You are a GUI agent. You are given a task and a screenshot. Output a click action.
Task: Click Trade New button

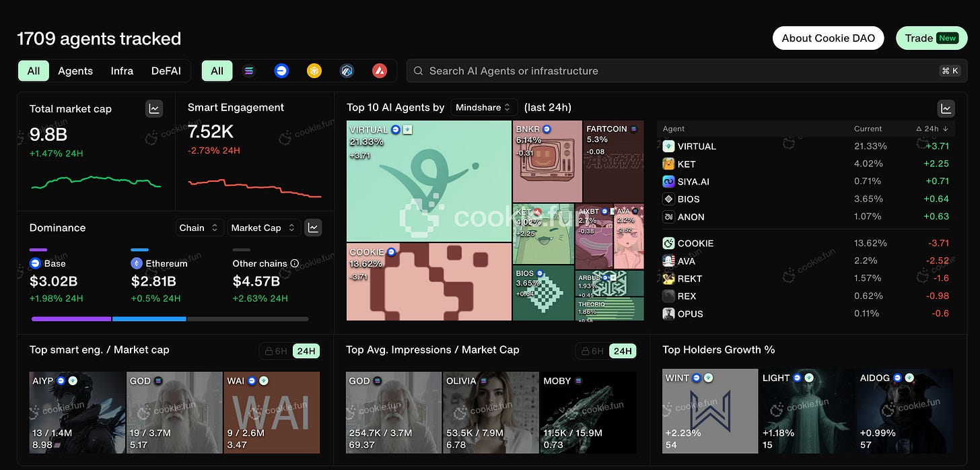tap(932, 38)
